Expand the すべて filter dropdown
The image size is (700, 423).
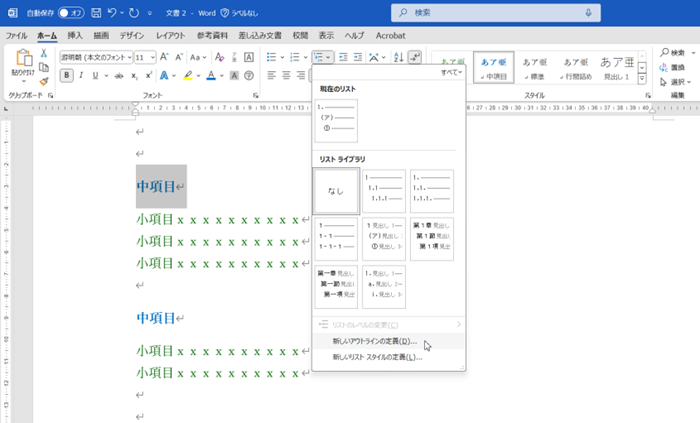point(452,73)
